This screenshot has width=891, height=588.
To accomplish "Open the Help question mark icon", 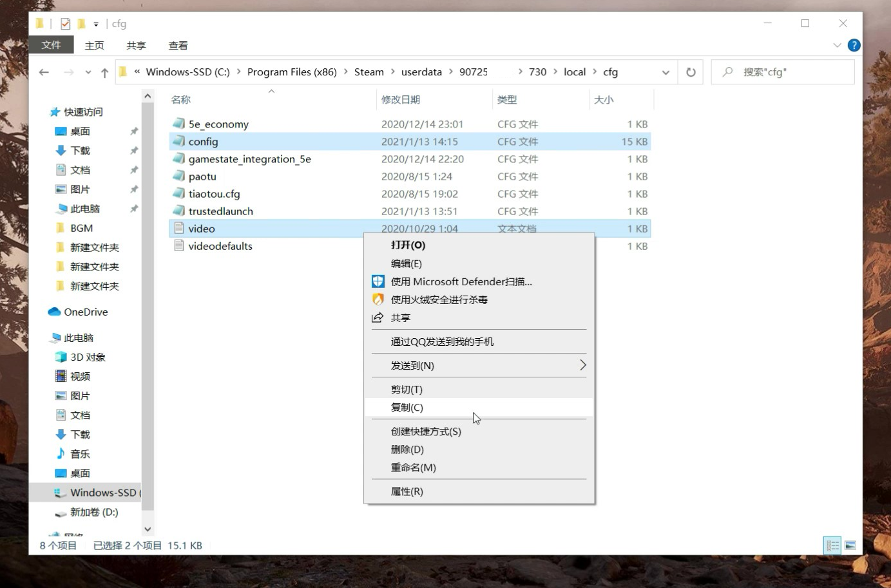I will point(854,45).
